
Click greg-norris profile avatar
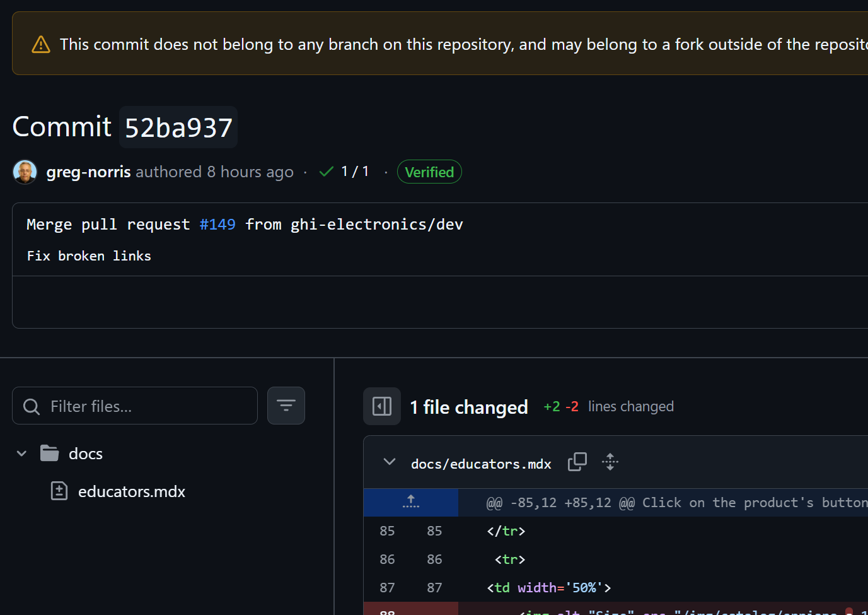25,172
